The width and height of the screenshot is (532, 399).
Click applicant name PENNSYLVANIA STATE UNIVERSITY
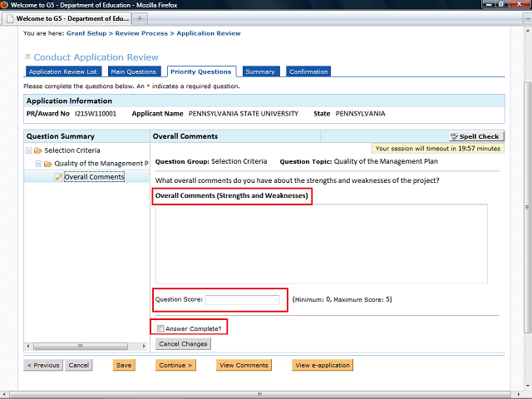244,114
